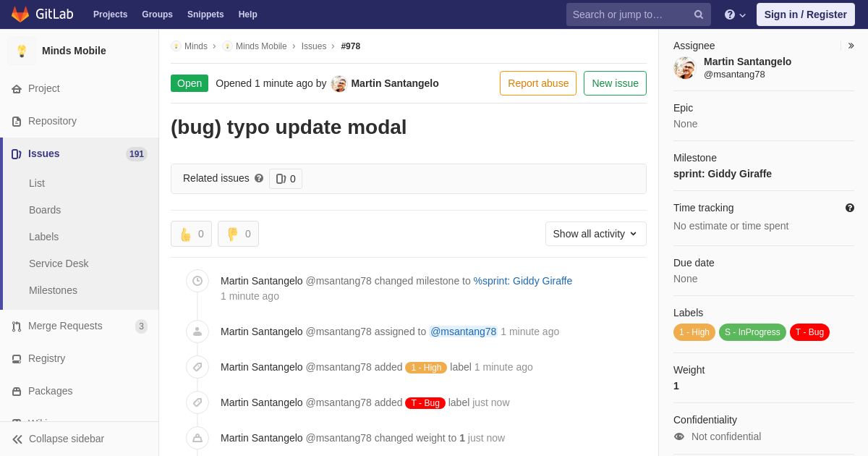The image size is (868, 456).
Task: Click sprint: Giddy Giraffe in sidebar
Action: (x=723, y=174)
